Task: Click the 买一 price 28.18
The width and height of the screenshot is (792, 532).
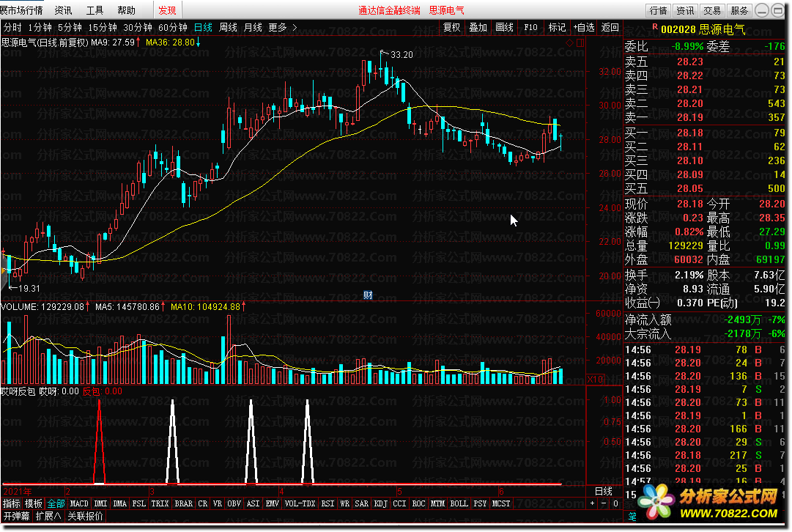Action: (690, 133)
